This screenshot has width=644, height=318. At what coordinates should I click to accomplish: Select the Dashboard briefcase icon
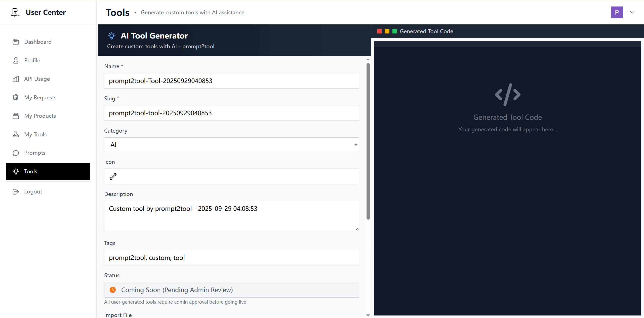pyautogui.click(x=16, y=42)
